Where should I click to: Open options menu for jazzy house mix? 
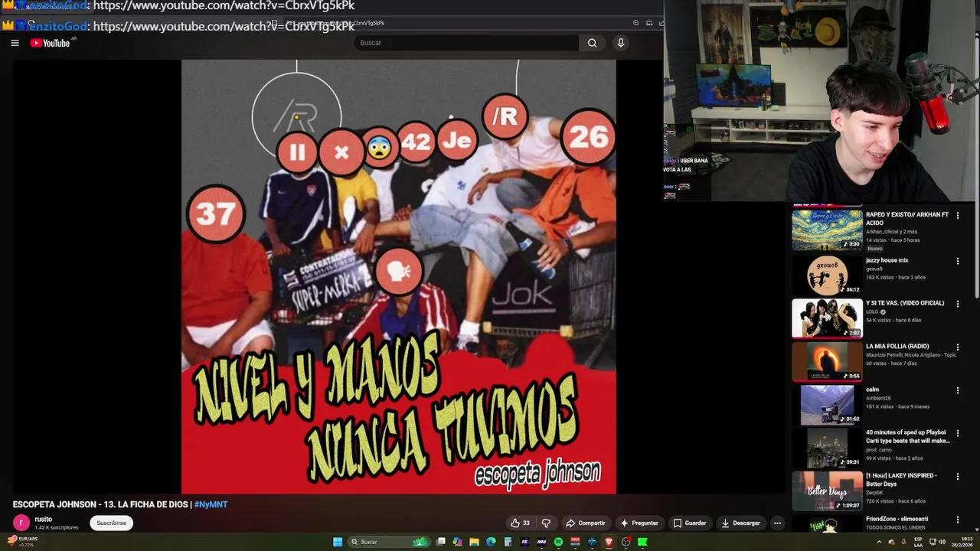(x=957, y=261)
